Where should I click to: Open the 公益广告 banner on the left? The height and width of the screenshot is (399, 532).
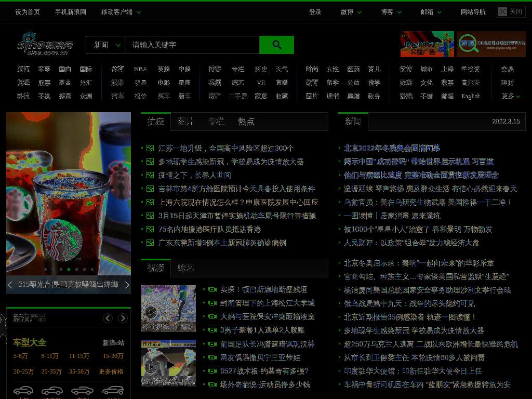[x=427, y=44]
